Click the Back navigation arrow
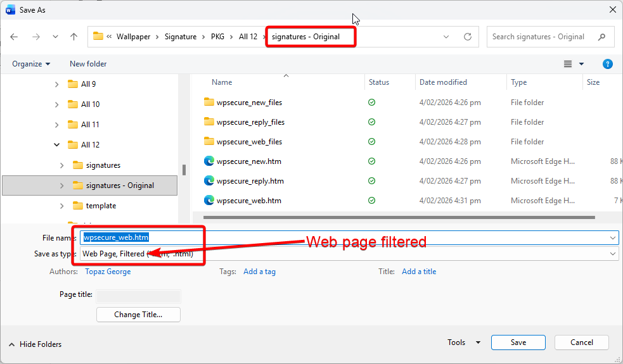The width and height of the screenshot is (623, 364). coord(14,37)
